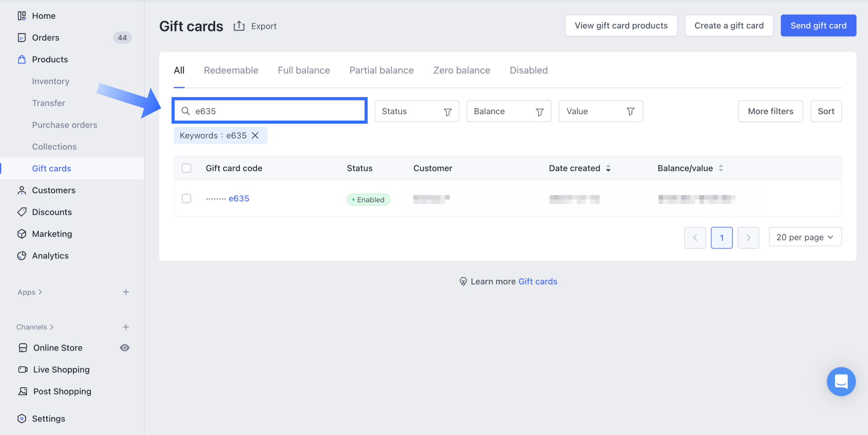Open the chat support bubble icon
This screenshot has width=868, height=435.
pos(841,381)
